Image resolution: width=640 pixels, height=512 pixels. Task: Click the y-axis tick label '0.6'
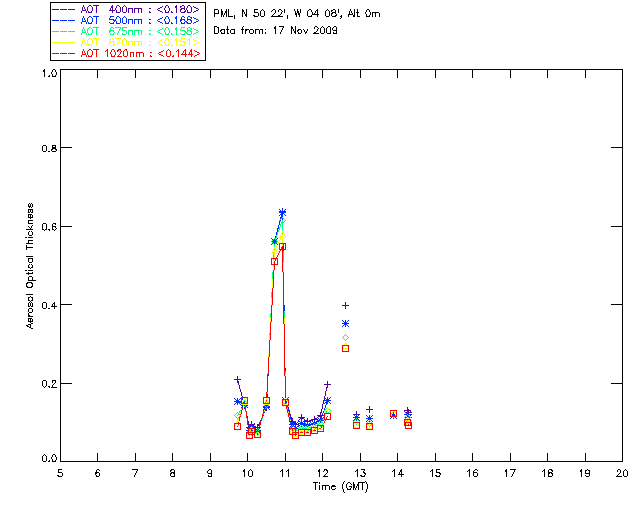click(x=49, y=226)
